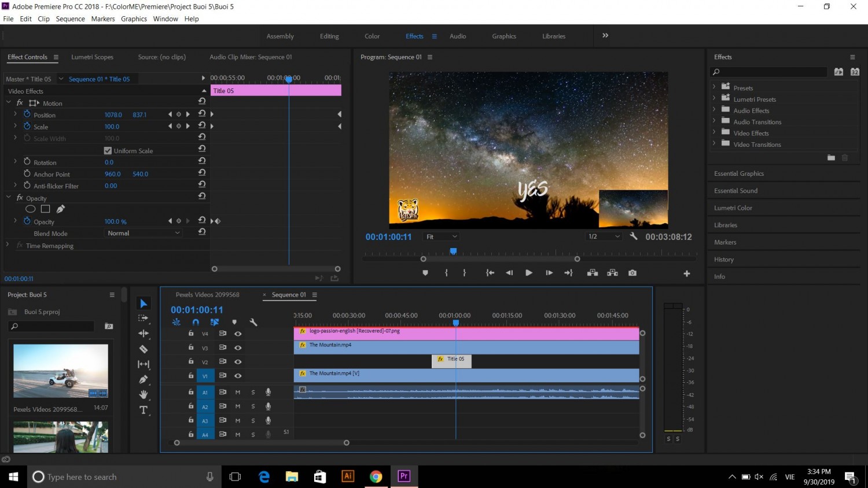Open the Sequence menu
This screenshot has width=868, height=488.
click(x=71, y=19)
